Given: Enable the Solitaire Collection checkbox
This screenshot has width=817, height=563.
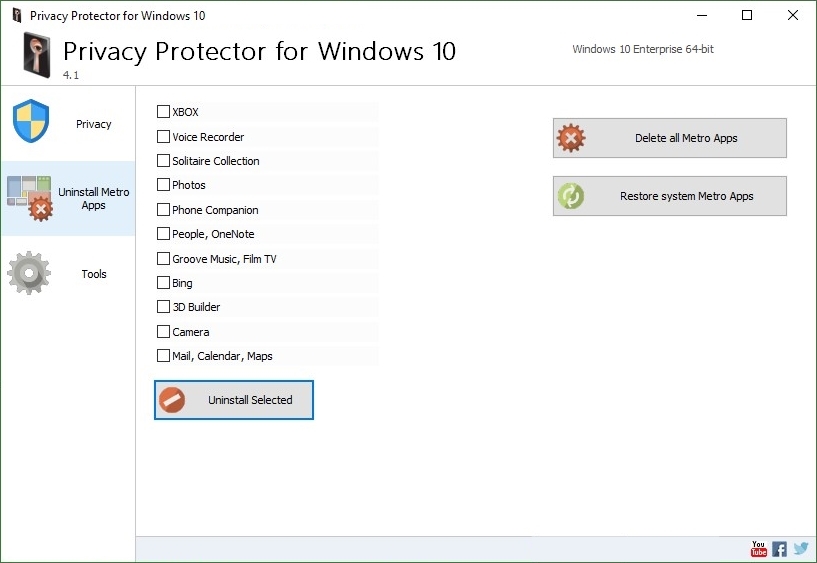Looking at the screenshot, I should click(x=163, y=160).
